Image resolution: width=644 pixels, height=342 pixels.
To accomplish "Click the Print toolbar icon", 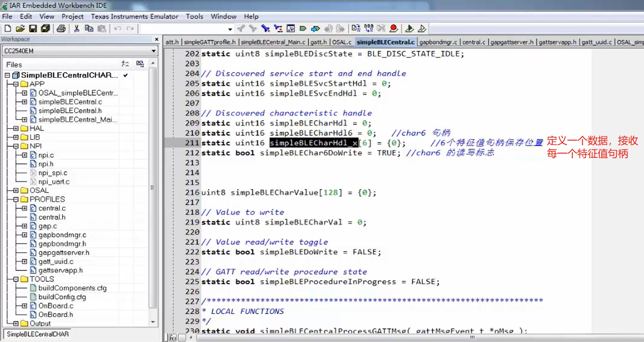I will 61,28.
